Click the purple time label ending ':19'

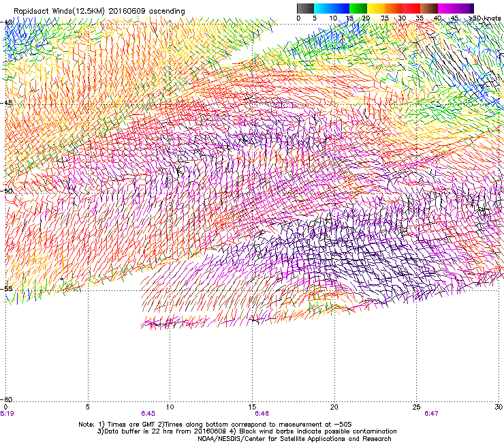click(x=7, y=414)
